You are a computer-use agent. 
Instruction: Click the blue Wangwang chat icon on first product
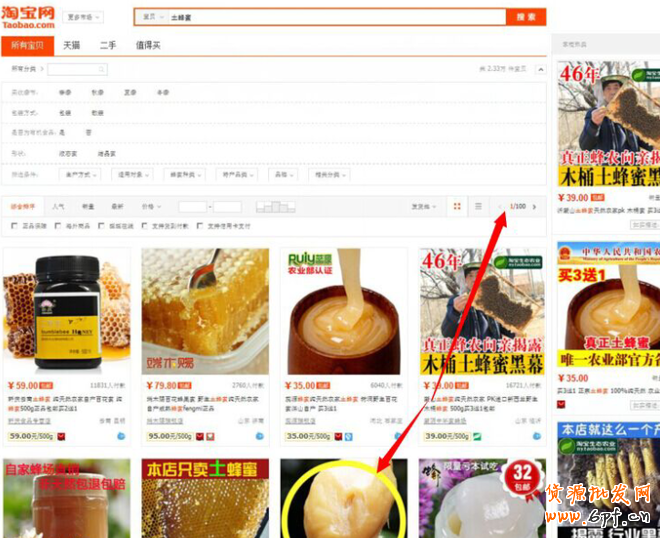click(120, 437)
